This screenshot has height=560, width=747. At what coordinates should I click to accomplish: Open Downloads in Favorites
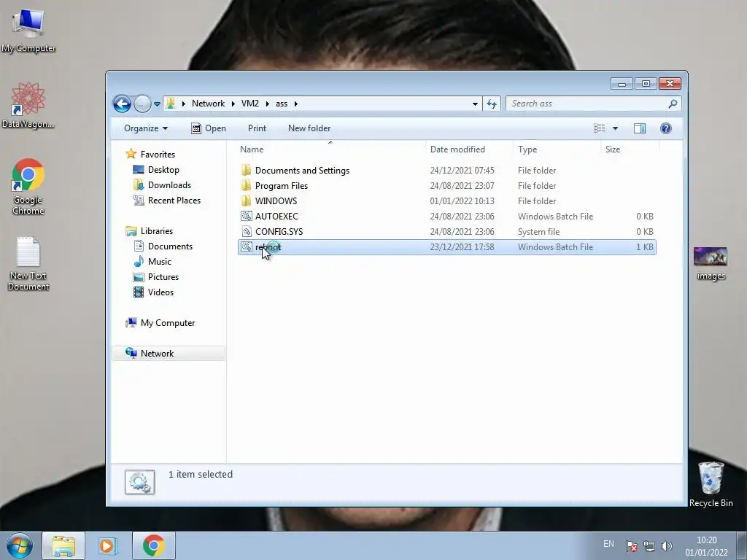coord(169,184)
